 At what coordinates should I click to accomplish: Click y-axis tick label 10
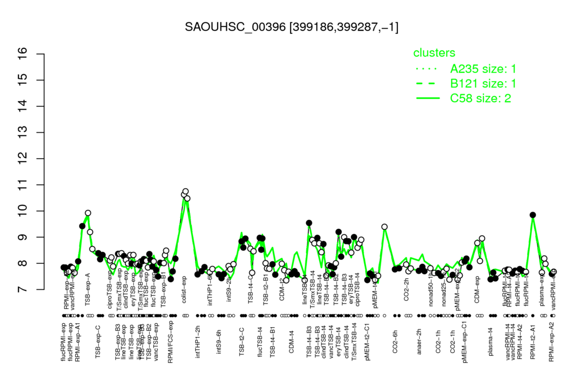tap(23, 211)
